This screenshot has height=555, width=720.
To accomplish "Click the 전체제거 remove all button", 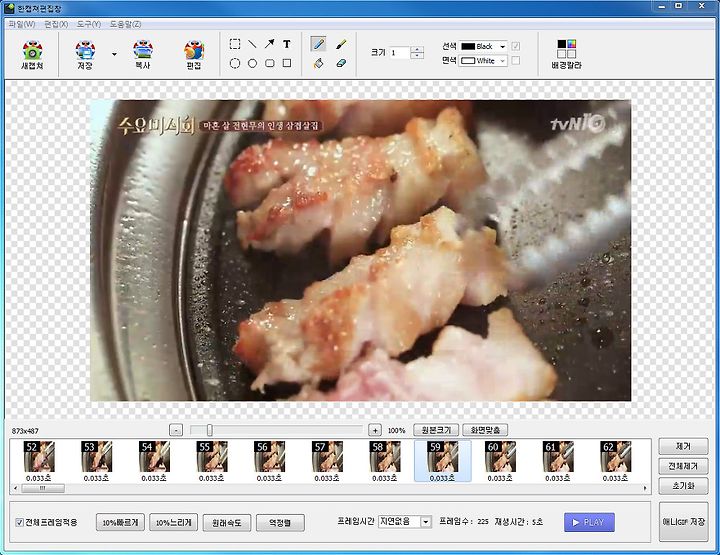I will 683,466.
